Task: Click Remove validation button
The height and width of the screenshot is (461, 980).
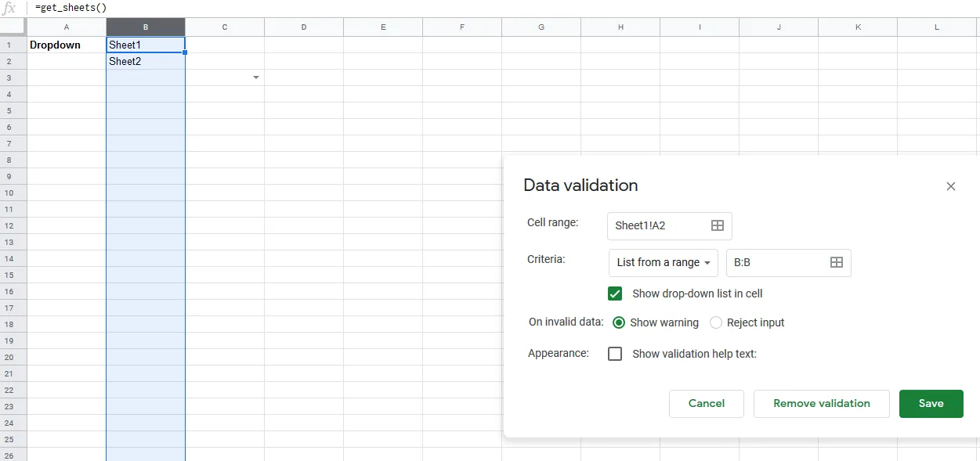Action: coord(821,403)
